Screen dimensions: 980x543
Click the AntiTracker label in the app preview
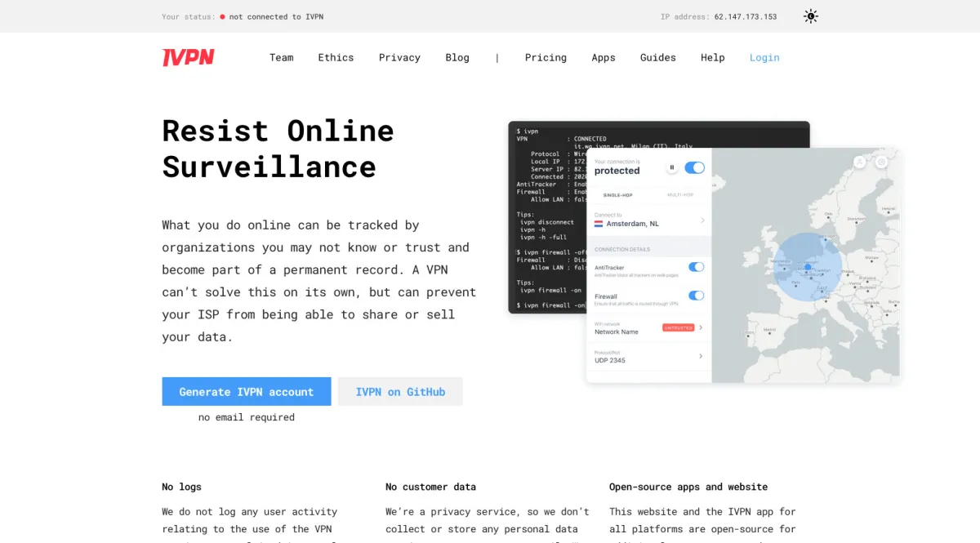tap(609, 268)
